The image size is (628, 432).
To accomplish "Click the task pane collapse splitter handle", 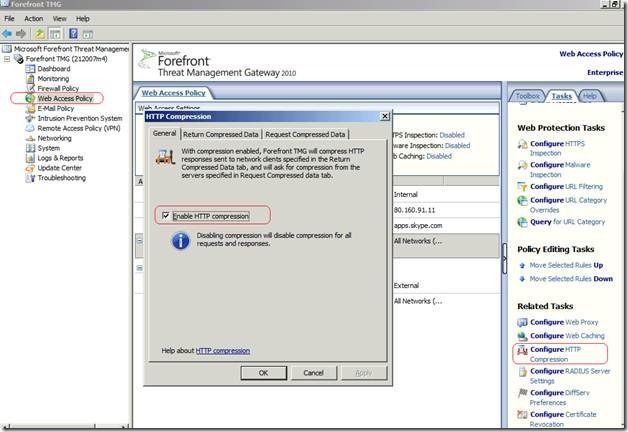I will point(504,258).
